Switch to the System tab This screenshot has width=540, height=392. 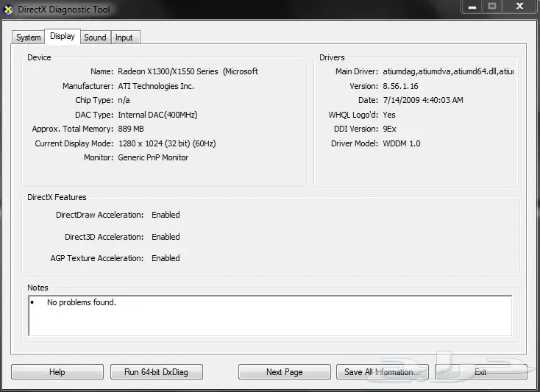coord(28,38)
